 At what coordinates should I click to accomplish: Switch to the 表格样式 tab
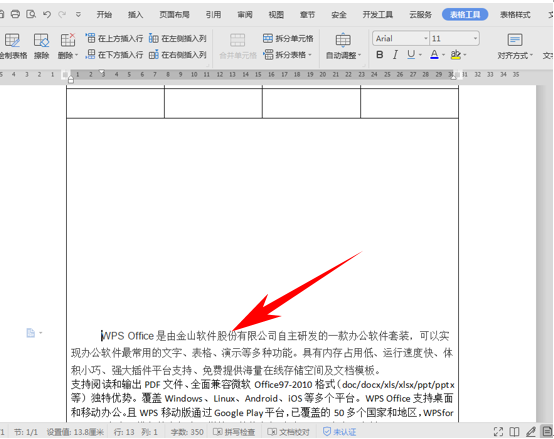pos(515,14)
